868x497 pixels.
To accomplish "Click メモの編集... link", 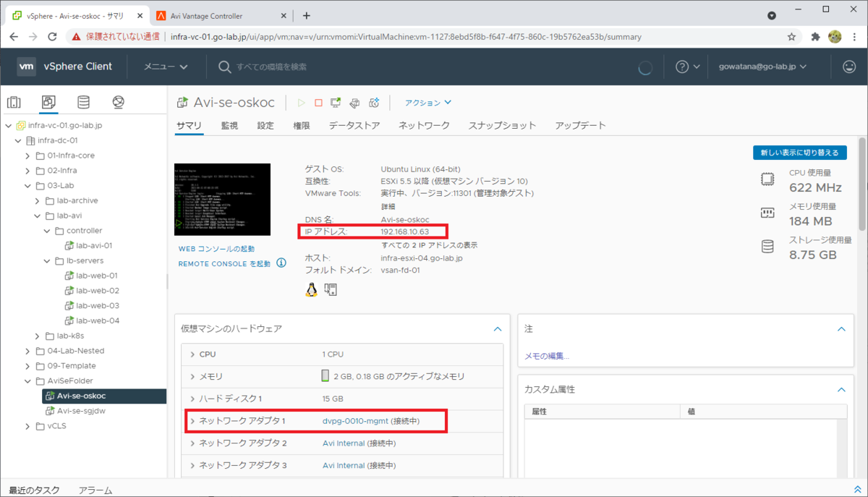I will pos(547,356).
